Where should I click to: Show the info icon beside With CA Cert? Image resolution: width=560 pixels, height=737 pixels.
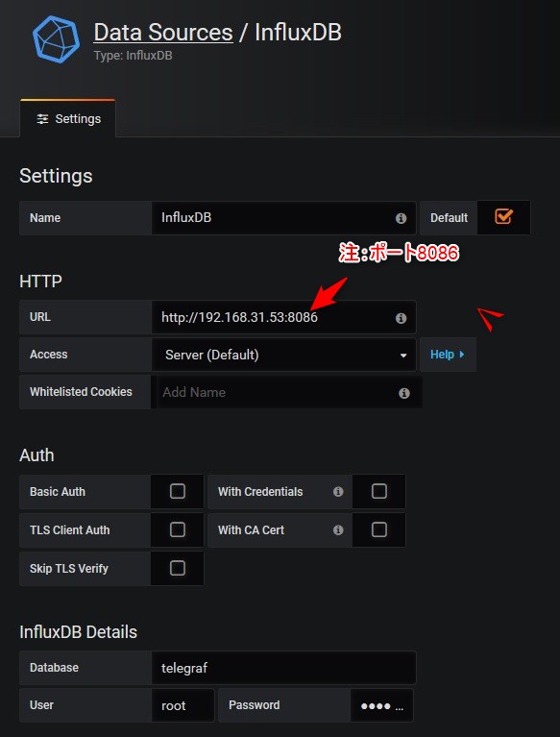tap(338, 530)
